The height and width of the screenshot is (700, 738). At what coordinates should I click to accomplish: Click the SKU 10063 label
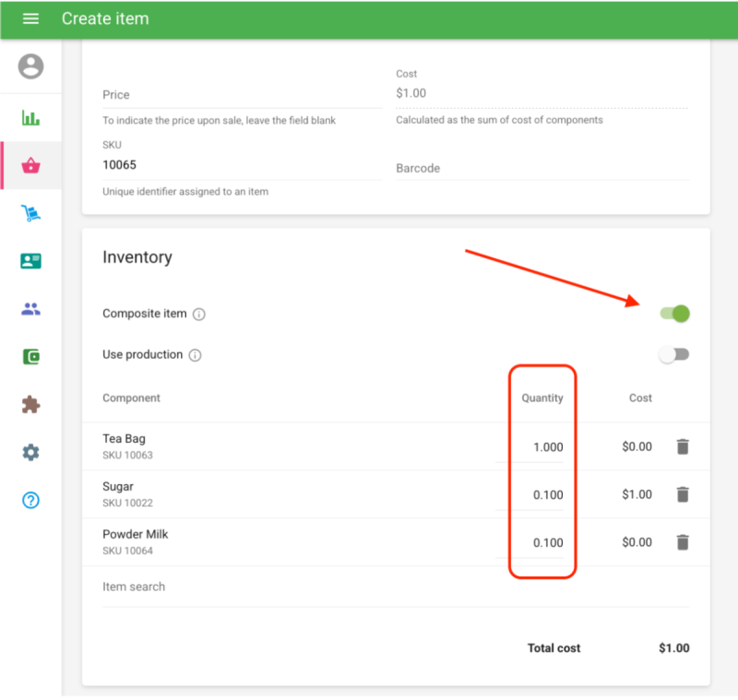[127, 456]
